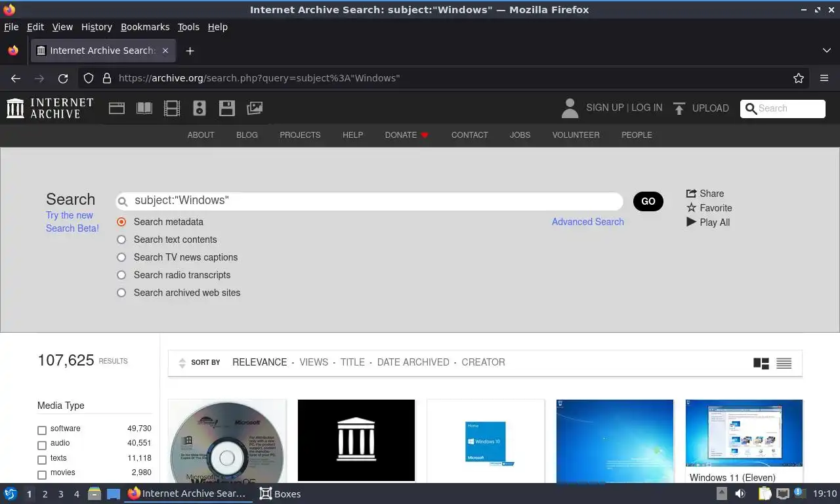Click the top-right Search box
Viewport: 840px width, 504px height.
click(x=783, y=109)
